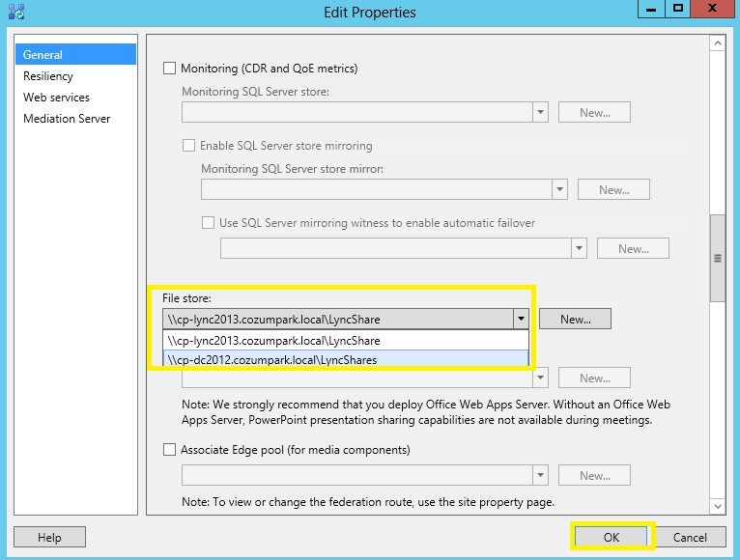
Task: Expand the Associate Edge pool dropdown
Action: pos(540,475)
